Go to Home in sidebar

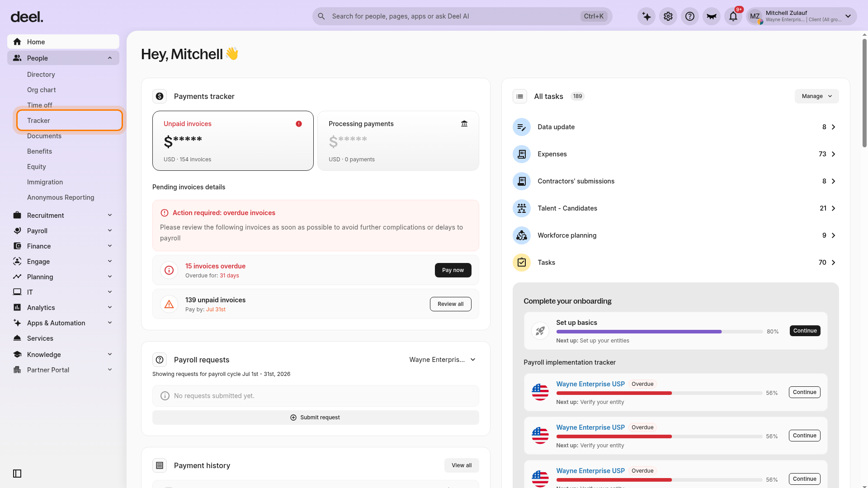point(63,42)
